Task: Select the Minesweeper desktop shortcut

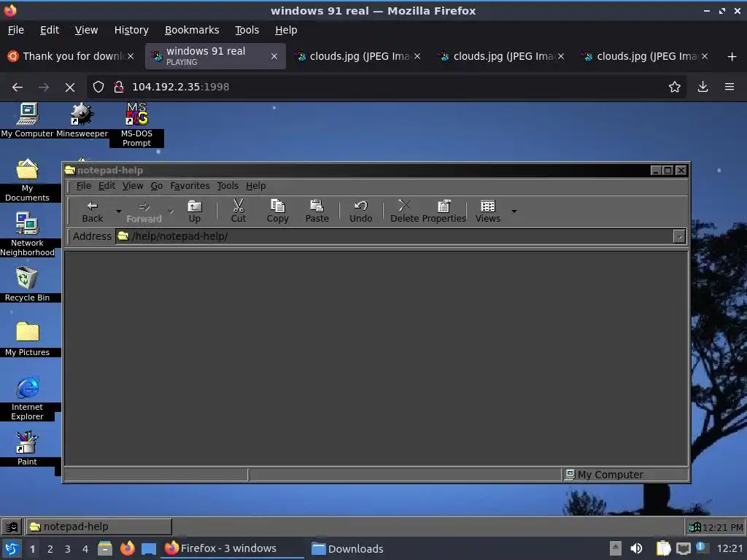Action: point(82,120)
